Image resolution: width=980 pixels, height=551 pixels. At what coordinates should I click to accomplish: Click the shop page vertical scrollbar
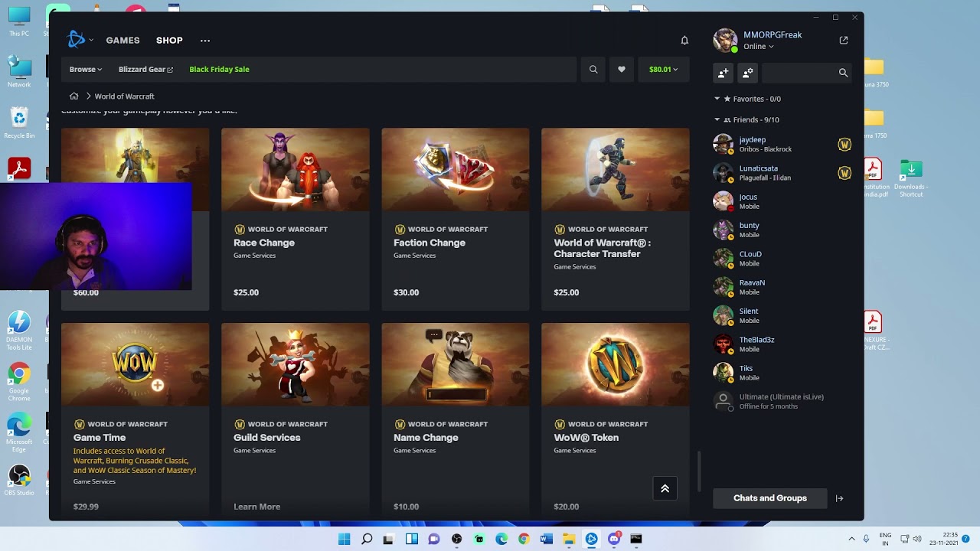point(698,471)
